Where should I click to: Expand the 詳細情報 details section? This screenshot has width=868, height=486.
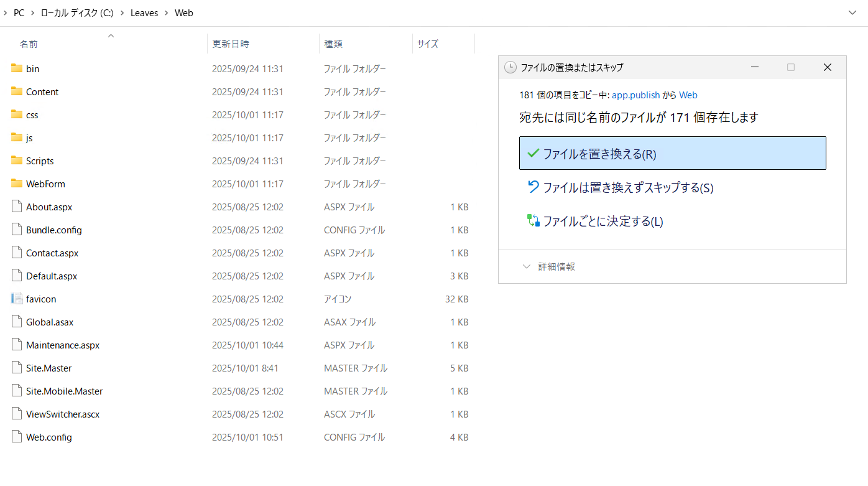coord(549,266)
